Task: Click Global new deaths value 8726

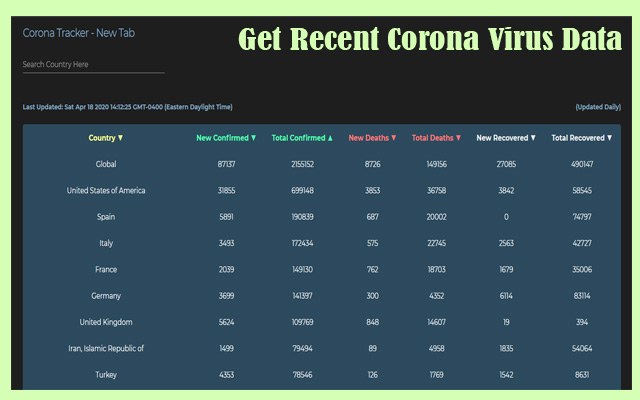Action: pos(373,164)
